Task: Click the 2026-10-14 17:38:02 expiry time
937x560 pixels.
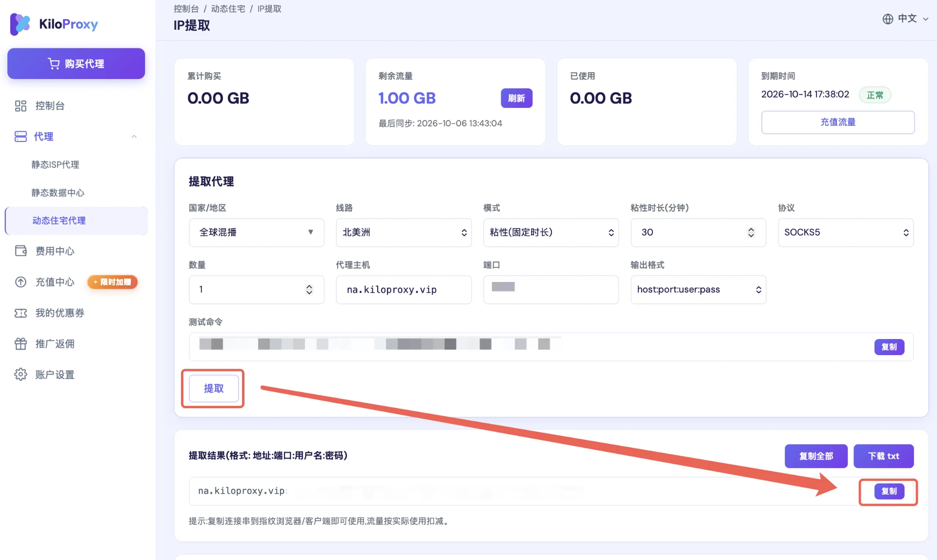Action: (805, 94)
